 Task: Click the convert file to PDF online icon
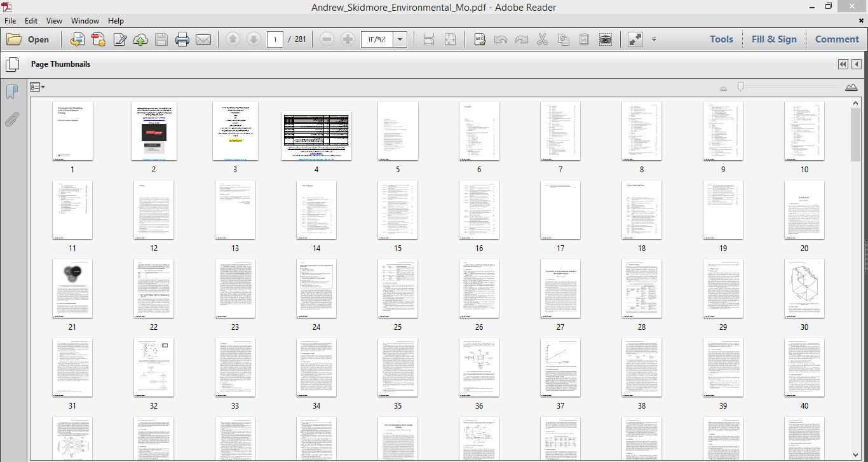tap(77, 39)
